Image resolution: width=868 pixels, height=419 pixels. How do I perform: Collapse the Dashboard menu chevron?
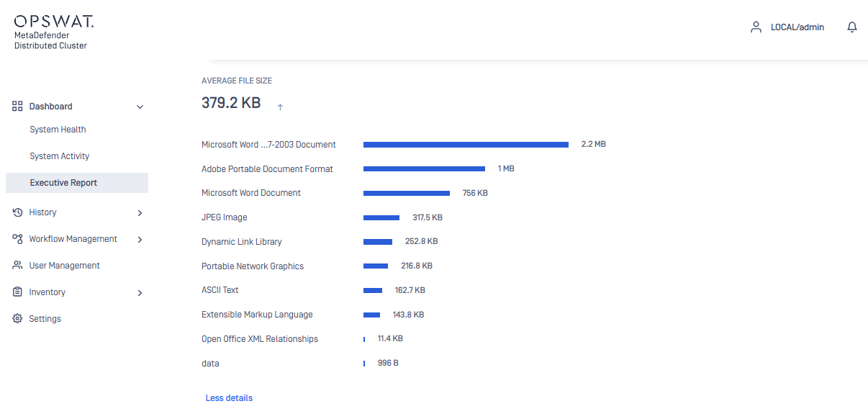[x=140, y=107]
